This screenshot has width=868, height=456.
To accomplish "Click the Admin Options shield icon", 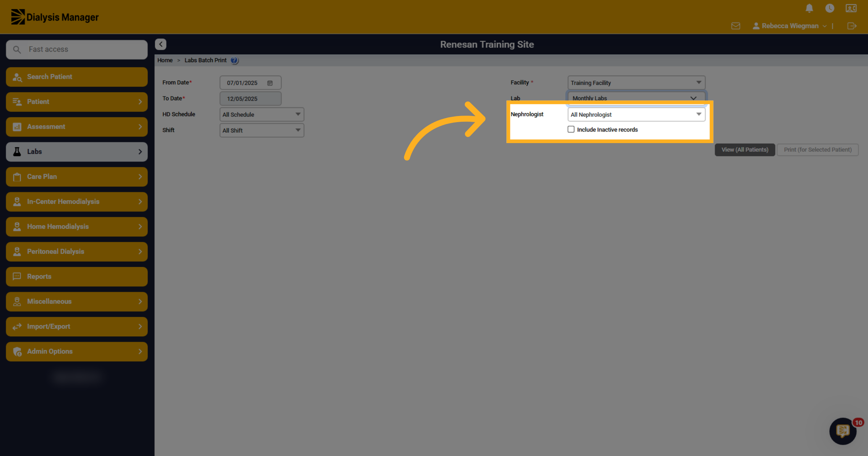I will click(x=17, y=352).
